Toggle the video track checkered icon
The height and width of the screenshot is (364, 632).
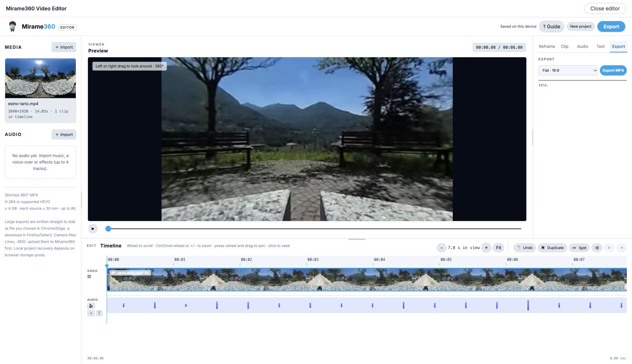click(x=89, y=276)
